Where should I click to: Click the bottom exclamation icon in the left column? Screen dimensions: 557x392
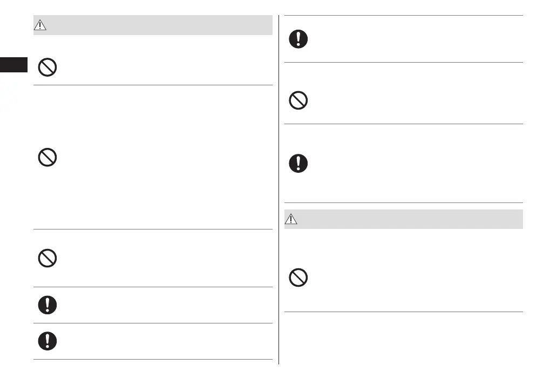coord(47,341)
